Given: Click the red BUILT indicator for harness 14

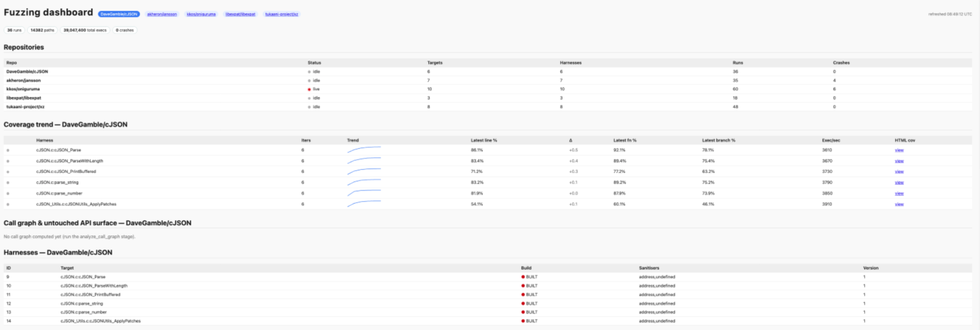Looking at the screenshot, I should tap(523, 321).
